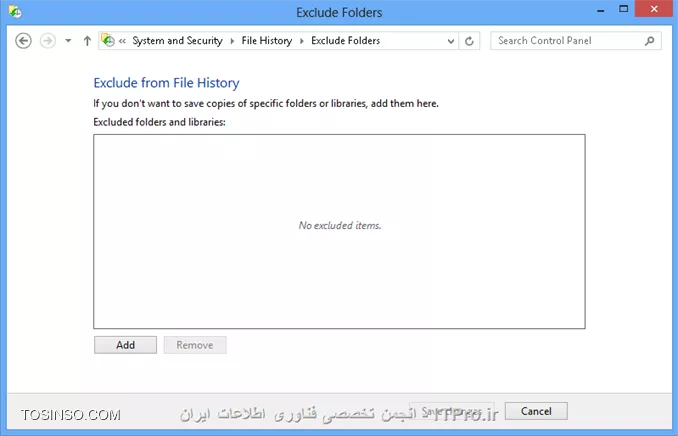This screenshot has height=436, width=678.
Task: Expand the address bar history dropdown
Action: (451, 41)
